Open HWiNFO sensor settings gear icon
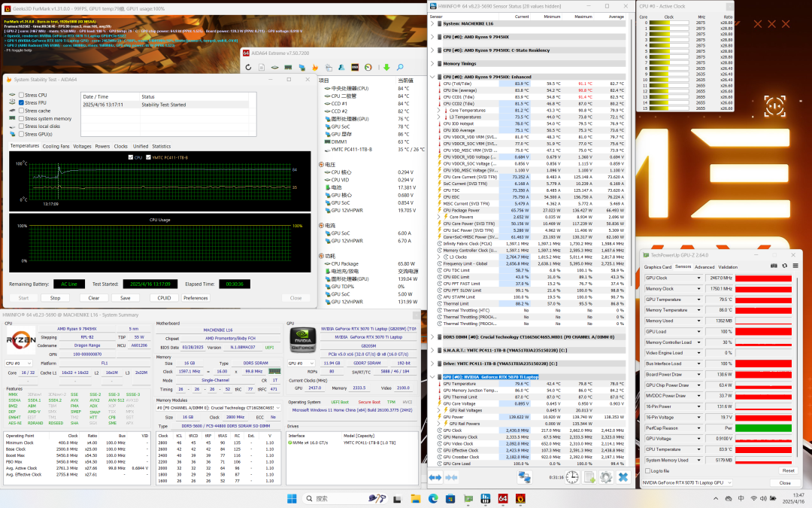Screen dimensions: 812x508 click(606, 477)
